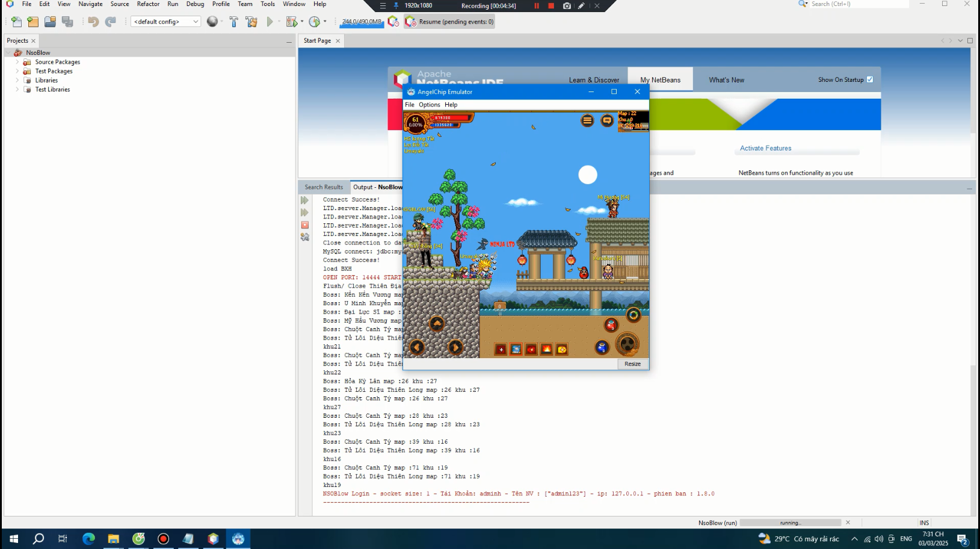Click the green Run Project arrow

pyautogui.click(x=270, y=22)
